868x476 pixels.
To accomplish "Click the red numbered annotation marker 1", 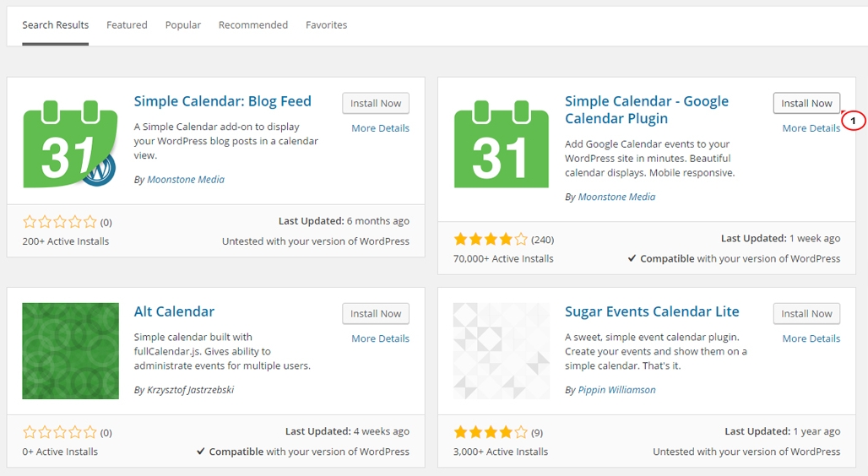I will [x=853, y=121].
